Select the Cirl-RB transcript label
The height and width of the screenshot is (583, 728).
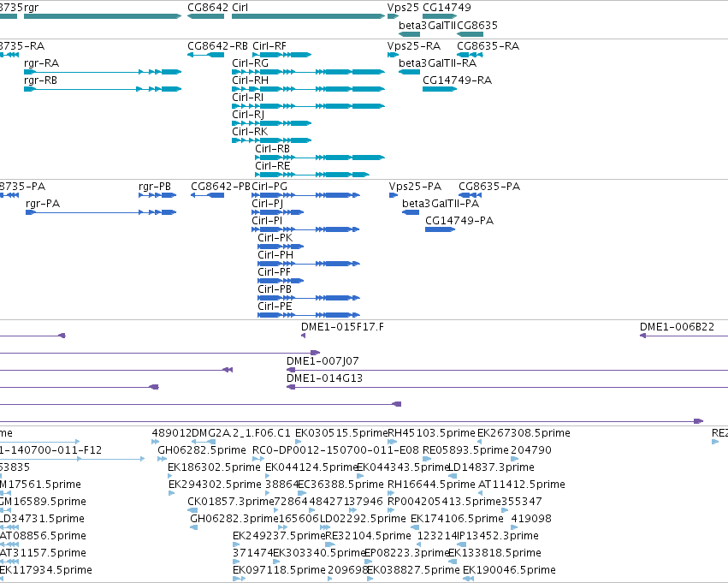pyautogui.click(x=273, y=149)
